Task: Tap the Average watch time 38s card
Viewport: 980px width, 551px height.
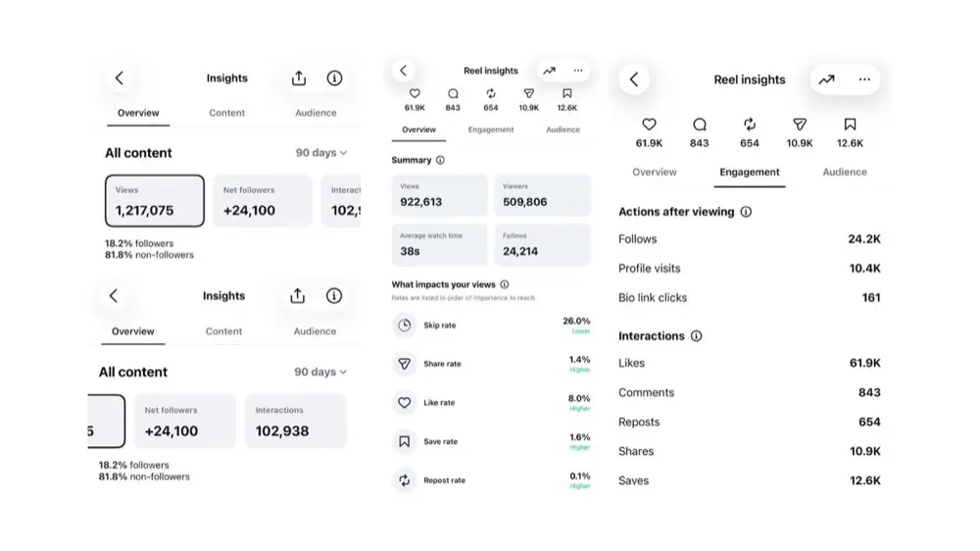Action: tap(439, 244)
